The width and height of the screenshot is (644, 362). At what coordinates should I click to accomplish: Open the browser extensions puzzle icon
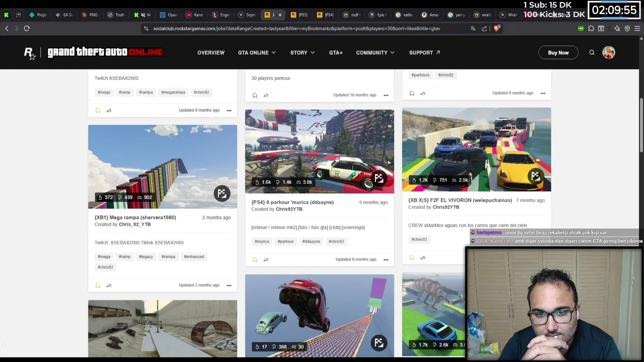[x=591, y=29]
